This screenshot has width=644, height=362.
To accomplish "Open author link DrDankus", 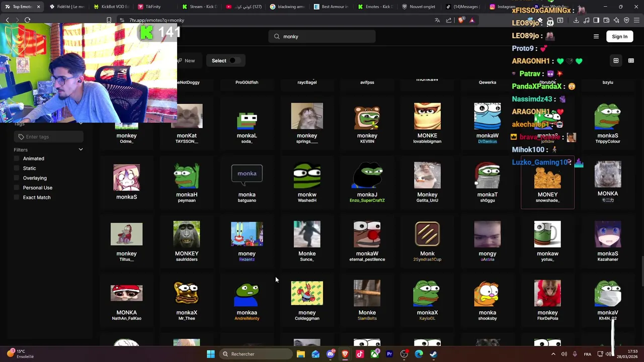I will (x=487, y=142).
